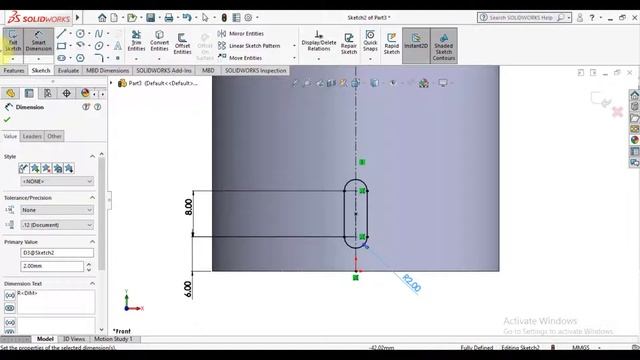This screenshot has width=640, height=360.
Task: Open the Other tab in the Dimension panel
Action: coord(54,136)
